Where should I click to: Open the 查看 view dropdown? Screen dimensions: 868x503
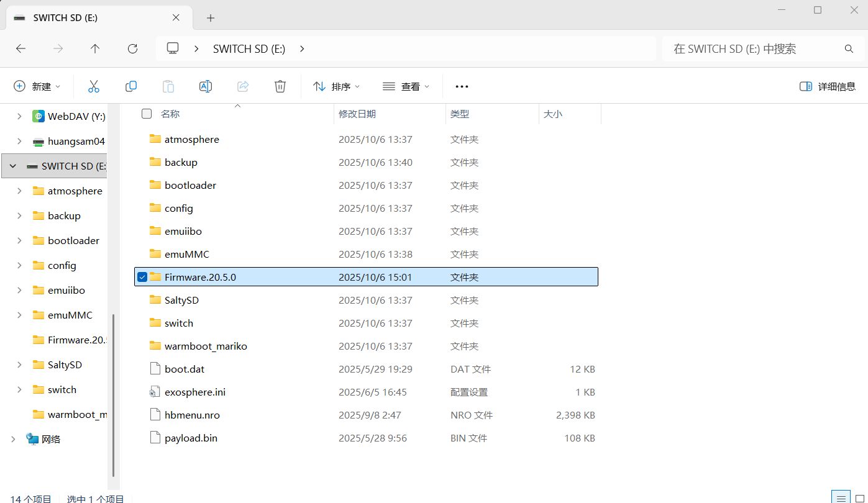click(x=406, y=86)
